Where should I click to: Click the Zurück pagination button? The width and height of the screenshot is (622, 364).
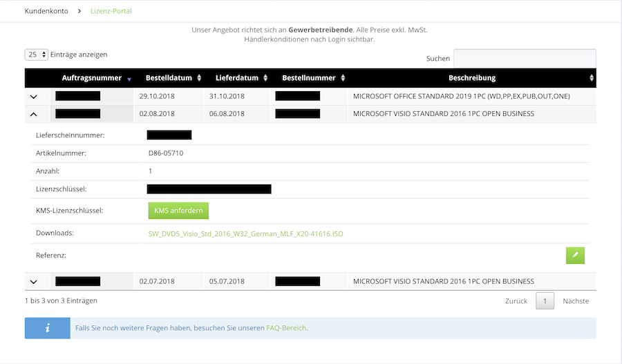(x=516, y=301)
